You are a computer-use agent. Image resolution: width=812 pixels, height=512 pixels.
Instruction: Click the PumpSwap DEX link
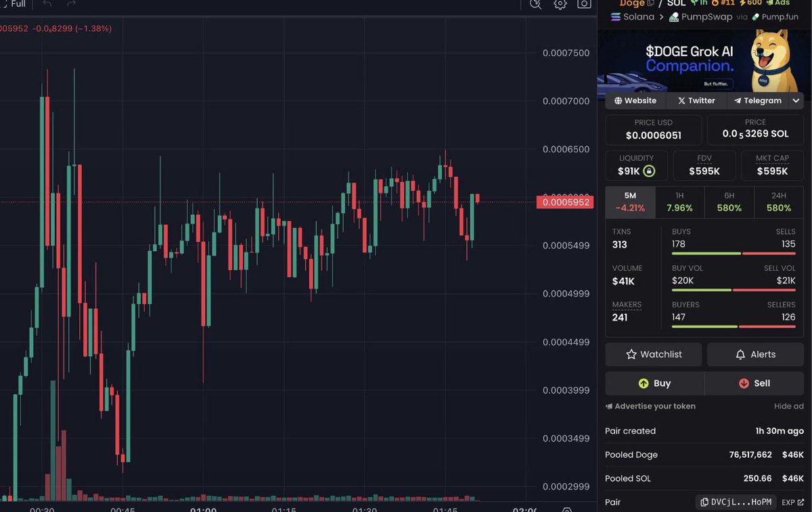(x=700, y=17)
